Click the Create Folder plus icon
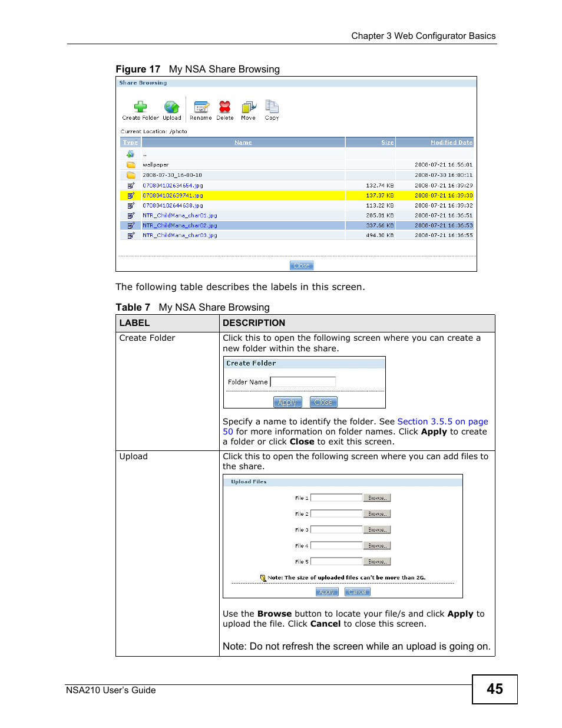The image size is (562, 728). tap(140, 107)
